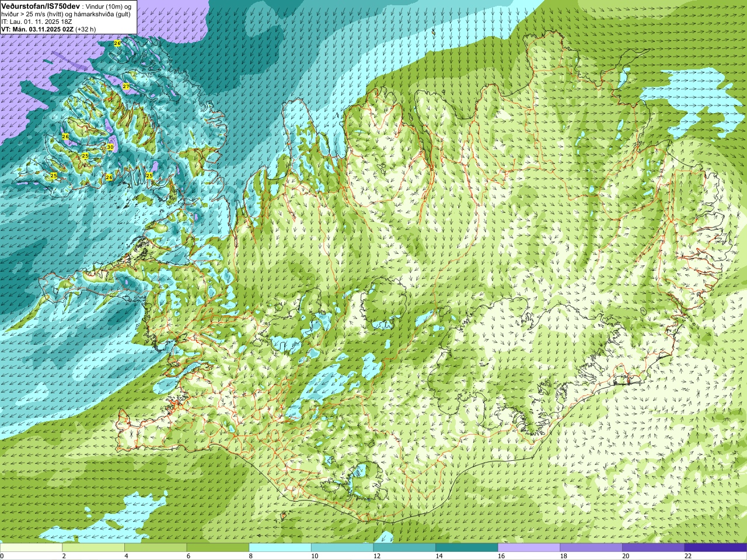Screen dimensions: 747x560
Task: Select the 0–2 m/s pale yellow legend swatch
Action: coord(31,547)
